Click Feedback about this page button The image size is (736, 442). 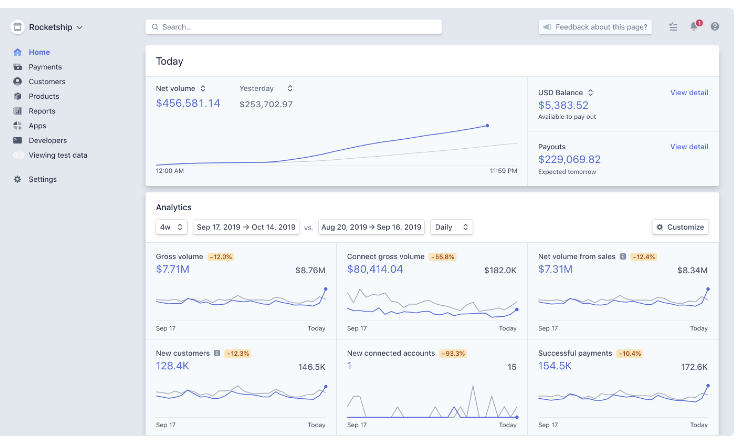point(595,27)
